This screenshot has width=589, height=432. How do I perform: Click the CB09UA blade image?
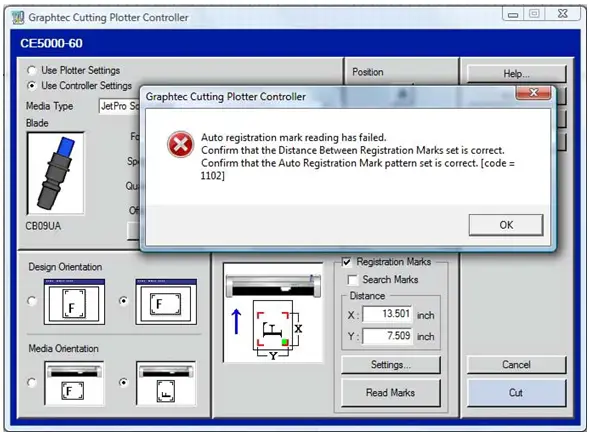click(x=56, y=173)
